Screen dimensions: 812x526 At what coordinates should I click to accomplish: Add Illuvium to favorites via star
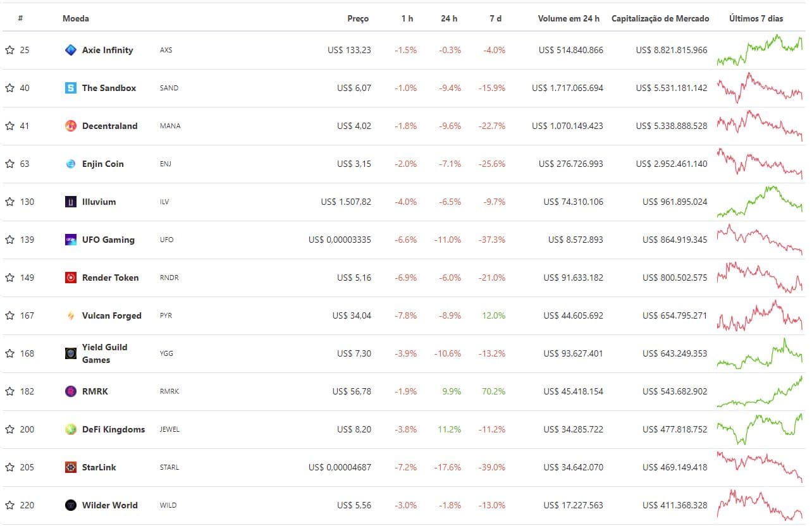coord(9,202)
